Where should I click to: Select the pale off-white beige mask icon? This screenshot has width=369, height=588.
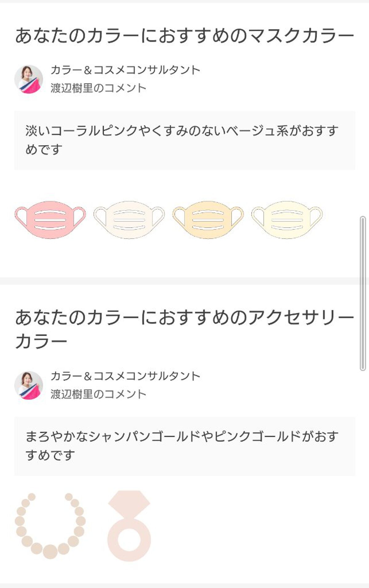pyautogui.click(x=129, y=220)
